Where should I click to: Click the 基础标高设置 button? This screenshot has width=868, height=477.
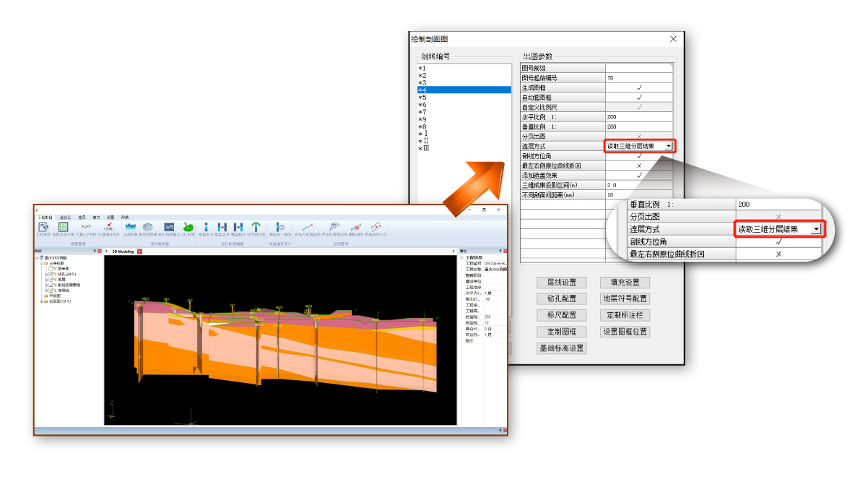561,348
